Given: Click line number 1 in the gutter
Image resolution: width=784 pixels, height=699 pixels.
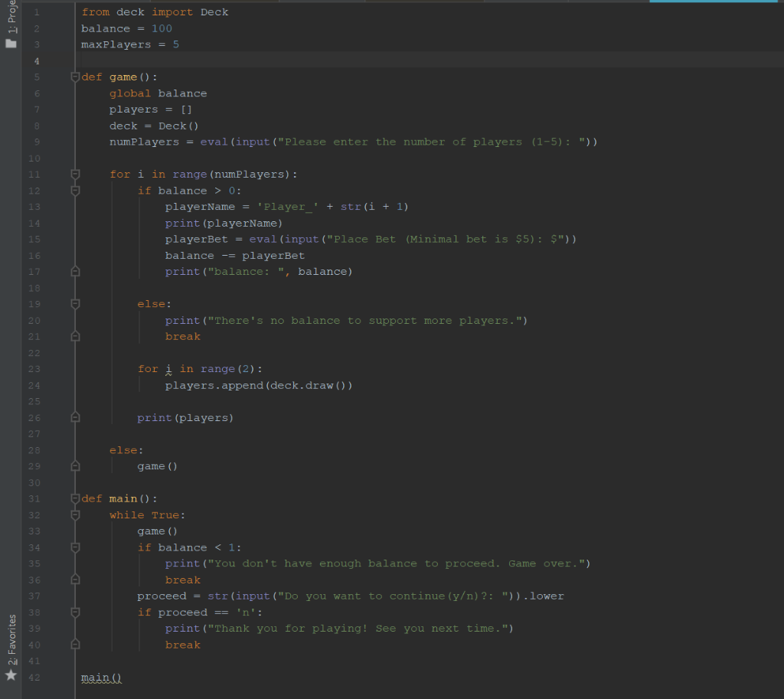Looking at the screenshot, I should coord(37,12).
